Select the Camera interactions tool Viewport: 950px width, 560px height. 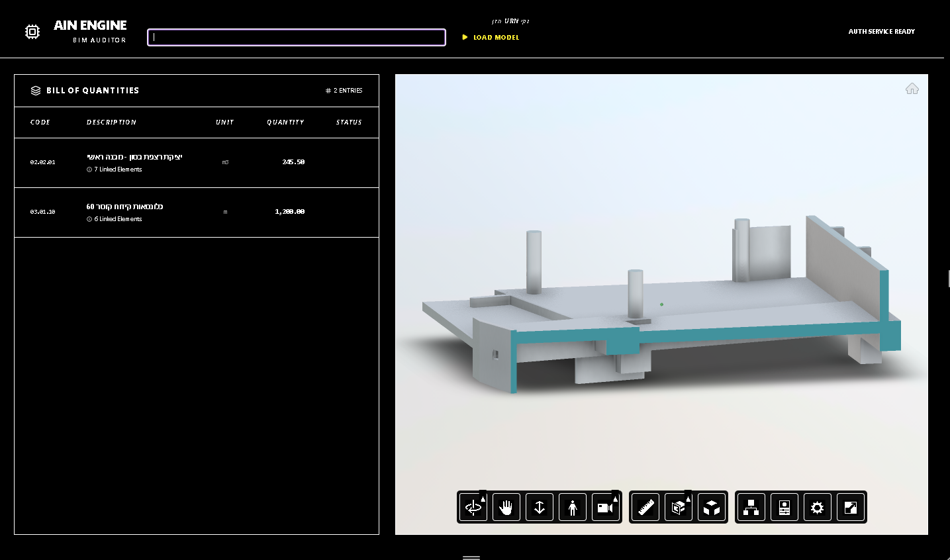pos(604,507)
